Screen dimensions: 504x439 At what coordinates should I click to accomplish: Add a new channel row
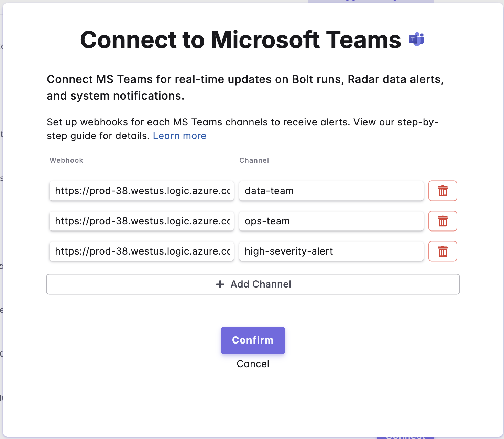(x=253, y=284)
